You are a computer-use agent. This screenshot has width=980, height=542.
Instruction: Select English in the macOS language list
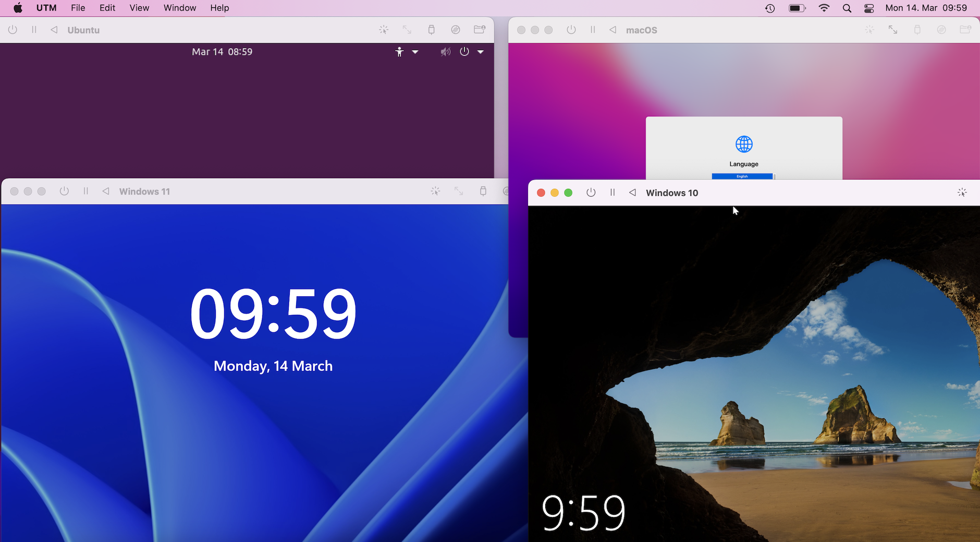point(742,176)
